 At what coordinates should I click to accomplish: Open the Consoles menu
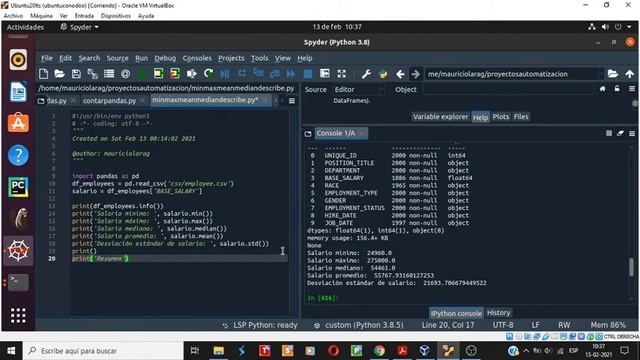[197, 58]
